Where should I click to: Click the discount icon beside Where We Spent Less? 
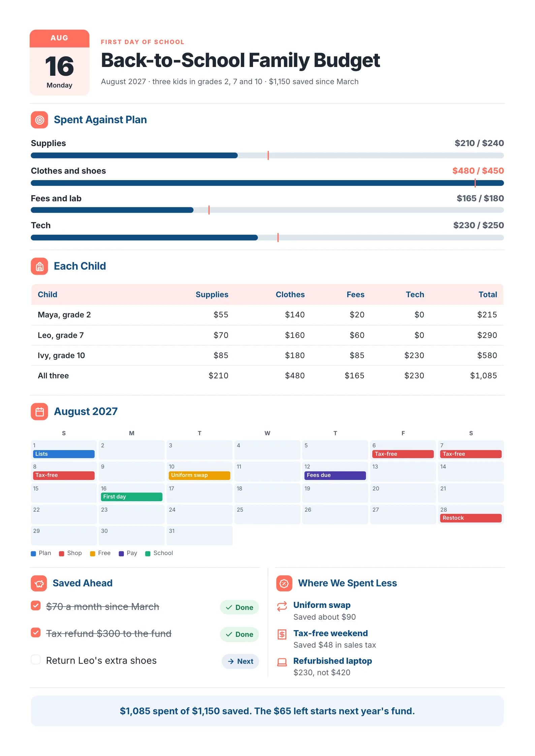coord(284,583)
